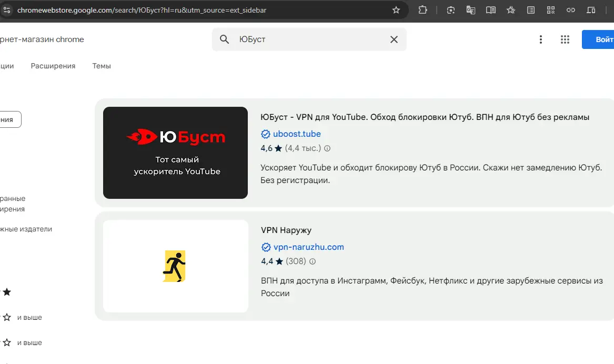Screen dimensions: 614x364
Task: Switch to the Расширения tab
Action: [53, 66]
